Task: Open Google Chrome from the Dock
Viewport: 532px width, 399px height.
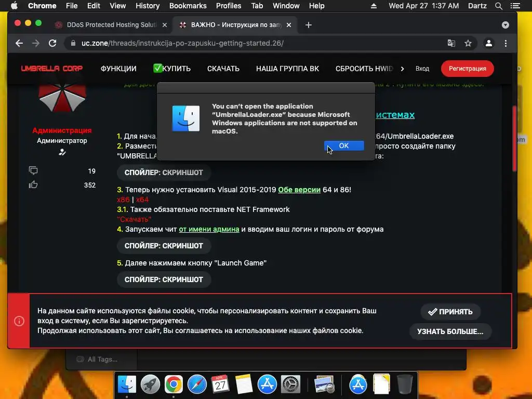Action: point(174,384)
